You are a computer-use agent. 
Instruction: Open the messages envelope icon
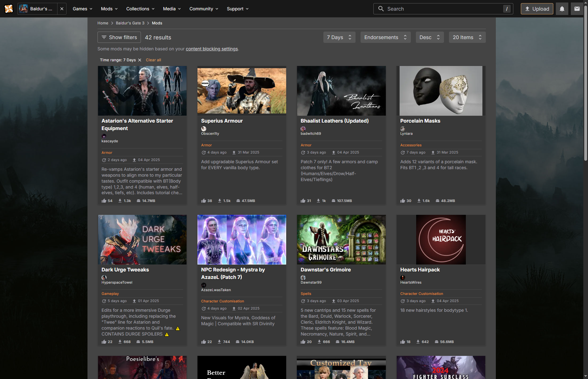click(x=577, y=9)
